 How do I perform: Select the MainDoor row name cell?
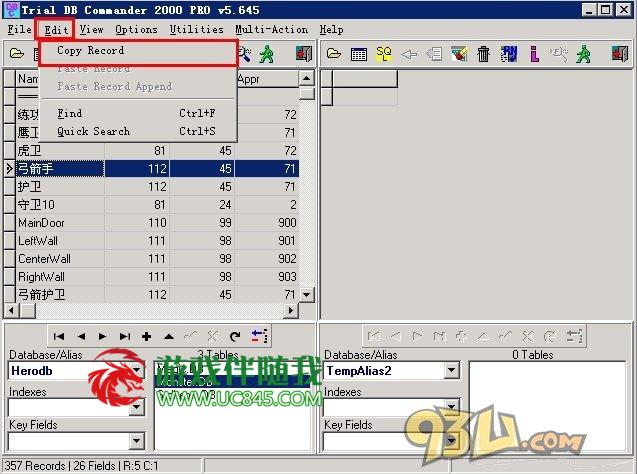pos(60,223)
